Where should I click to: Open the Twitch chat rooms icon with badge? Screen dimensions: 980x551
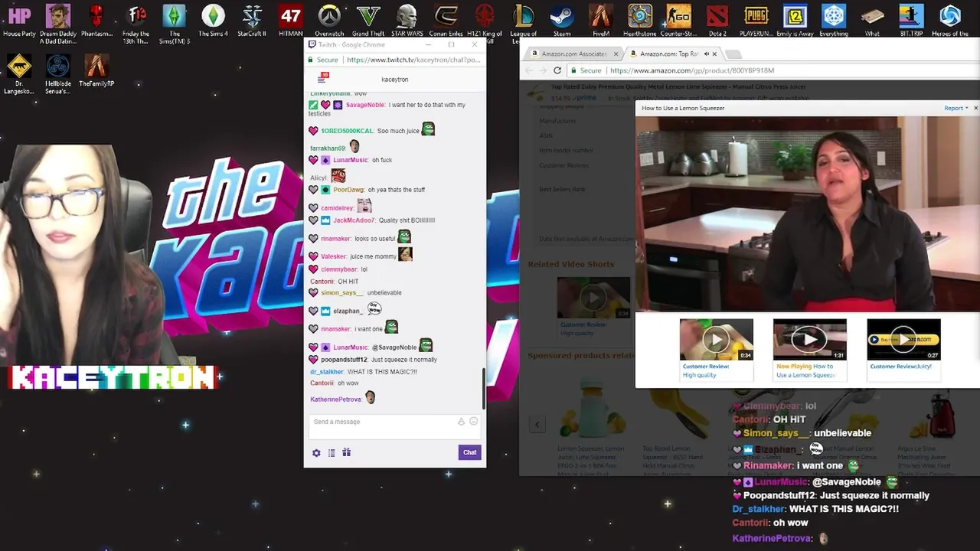point(322,78)
